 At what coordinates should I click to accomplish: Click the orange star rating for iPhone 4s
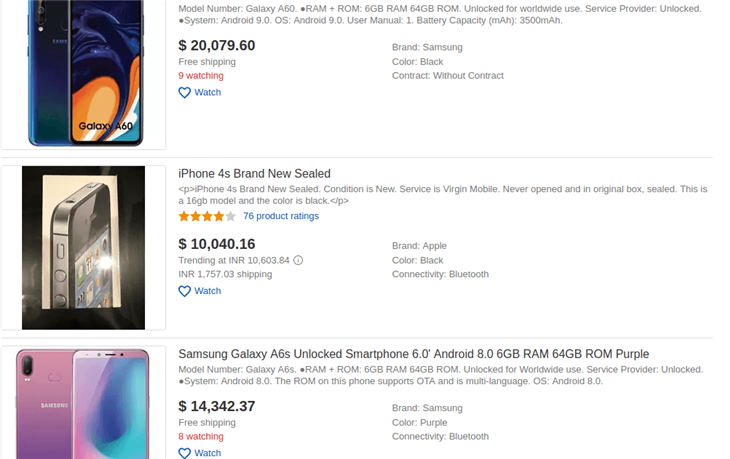point(207,216)
